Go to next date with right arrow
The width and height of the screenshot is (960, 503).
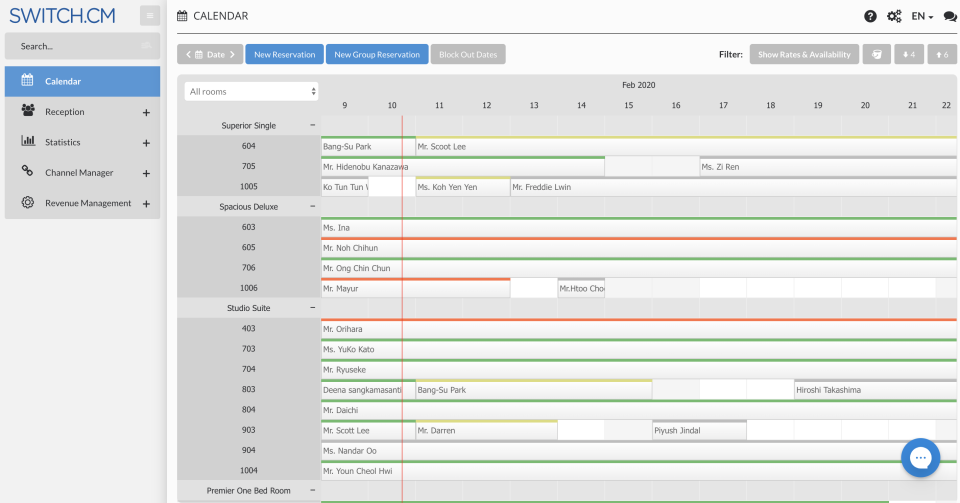pos(232,54)
